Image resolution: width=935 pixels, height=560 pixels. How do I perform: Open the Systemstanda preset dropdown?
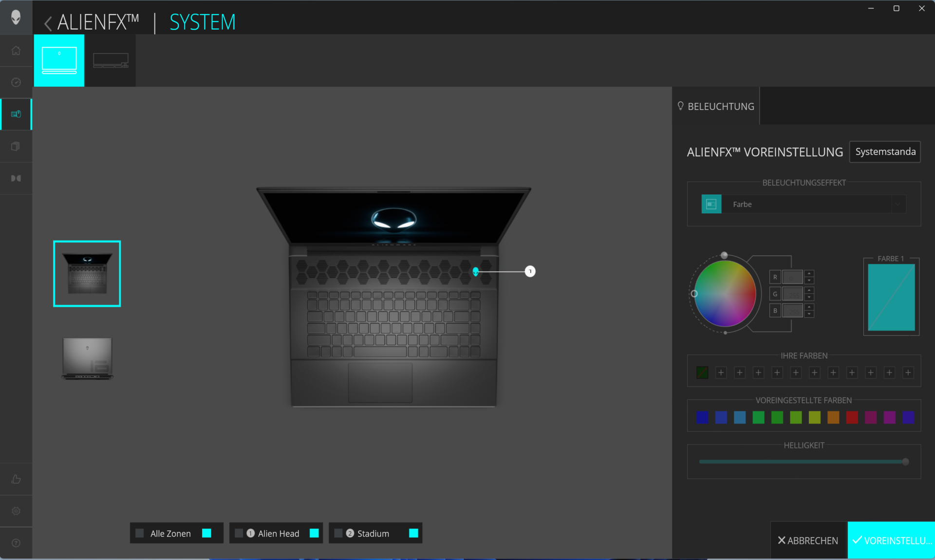coord(884,152)
